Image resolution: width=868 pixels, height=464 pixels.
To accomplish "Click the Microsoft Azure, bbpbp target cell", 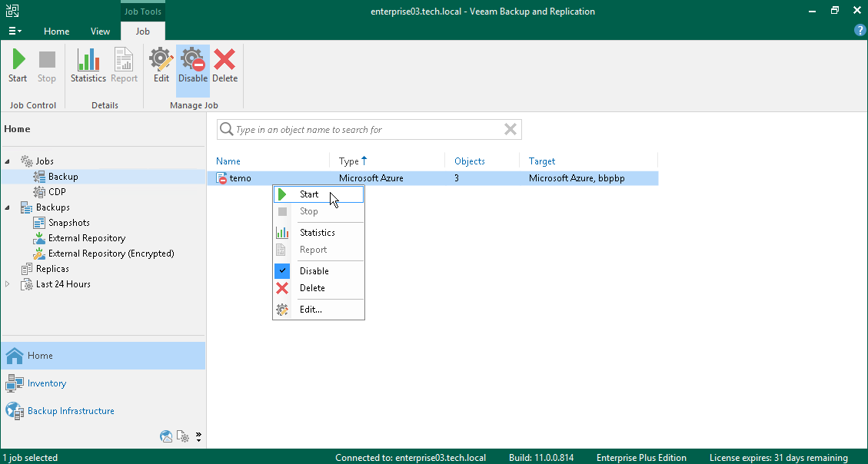I will pyautogui.click(x=577, y=178).
